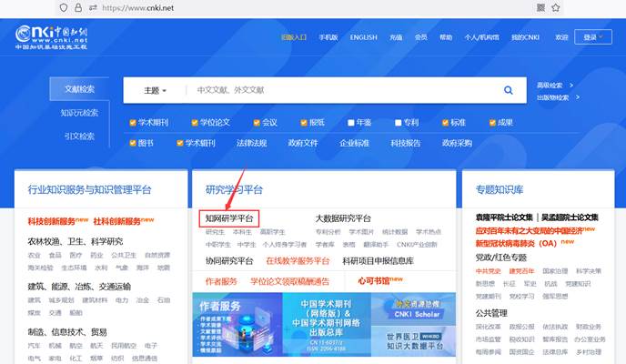Click the magnifier search icon
This screenshot has height=364, width=626.
[x=509, y=90]
